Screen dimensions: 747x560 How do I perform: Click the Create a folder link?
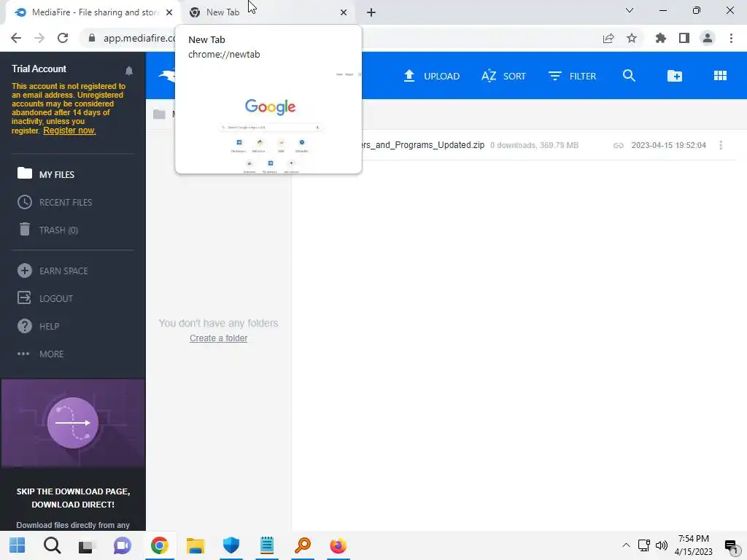[218, 338]
